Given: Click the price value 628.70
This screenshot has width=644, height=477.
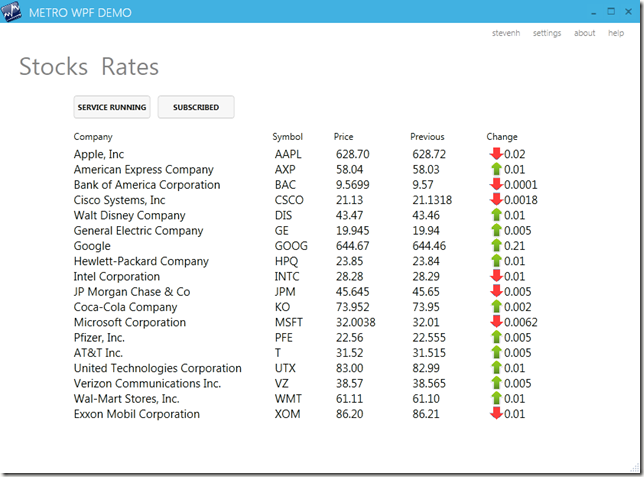Looking at the screenshot, I should click(353, 154).
